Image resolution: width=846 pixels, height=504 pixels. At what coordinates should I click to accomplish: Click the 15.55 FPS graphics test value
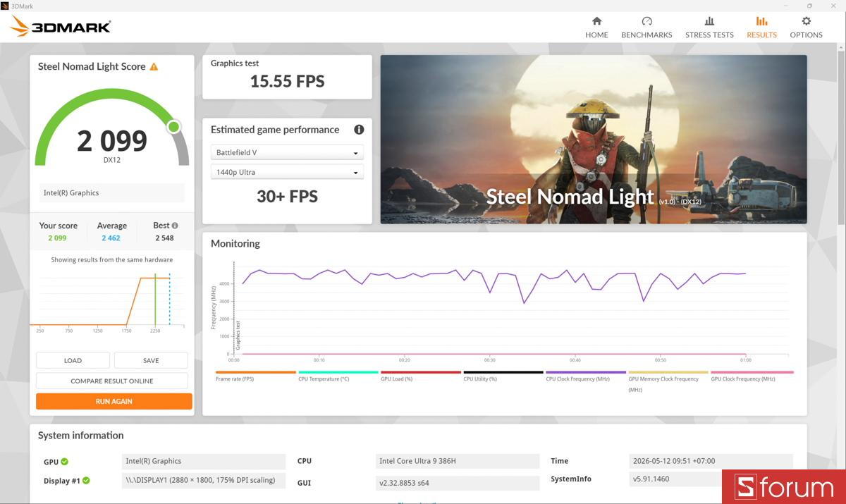tap(287, 82)
